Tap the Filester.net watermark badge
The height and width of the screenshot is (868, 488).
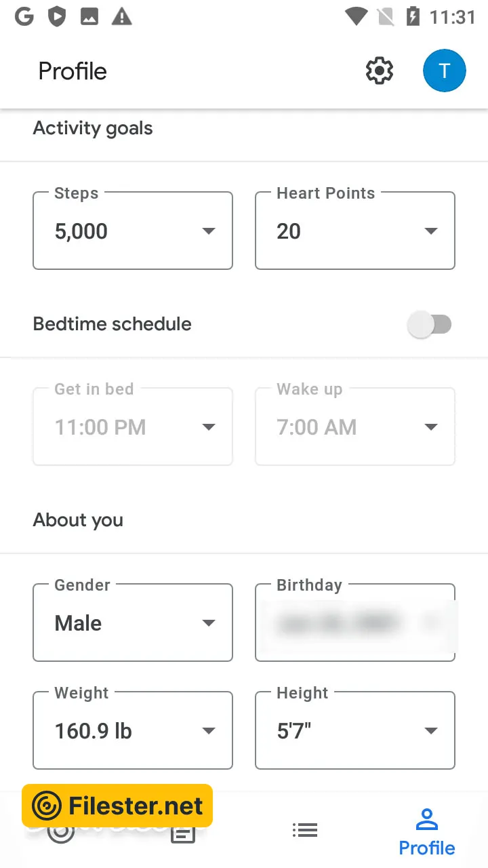pos(117,806)
